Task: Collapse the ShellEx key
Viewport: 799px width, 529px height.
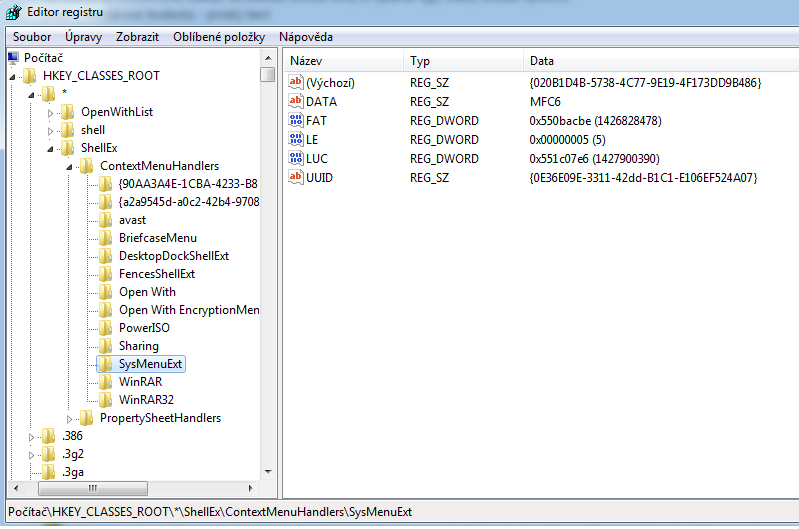Action: (x=50, y=149)
